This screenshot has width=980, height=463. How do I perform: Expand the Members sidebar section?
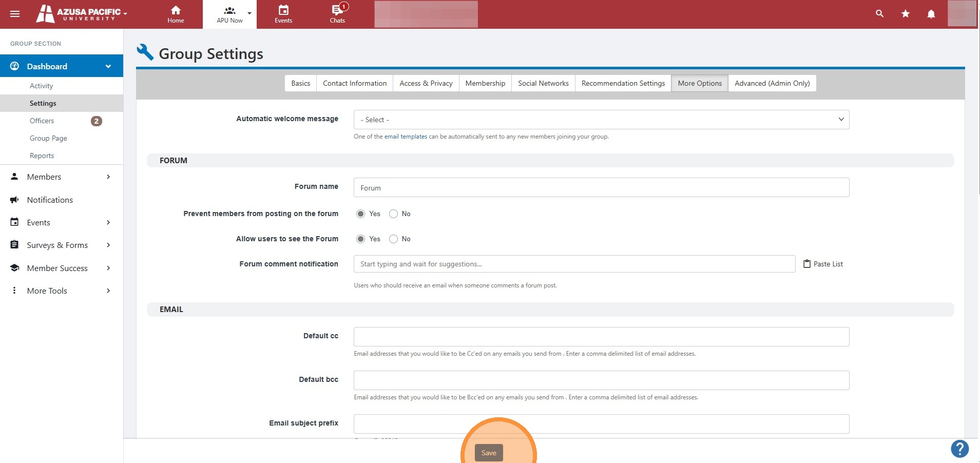coord(62,177)
